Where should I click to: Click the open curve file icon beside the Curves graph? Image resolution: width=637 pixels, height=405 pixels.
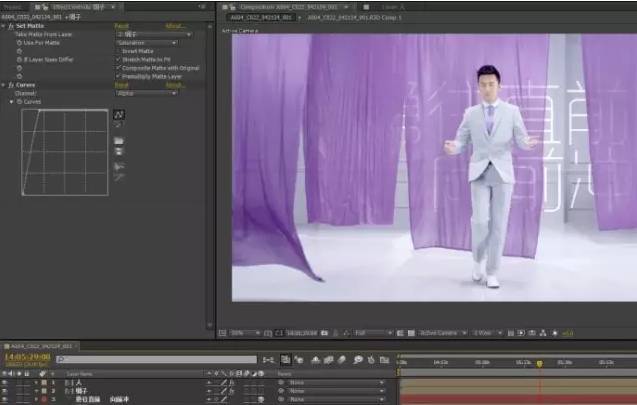pyautogui.click(x=119, y=141)
